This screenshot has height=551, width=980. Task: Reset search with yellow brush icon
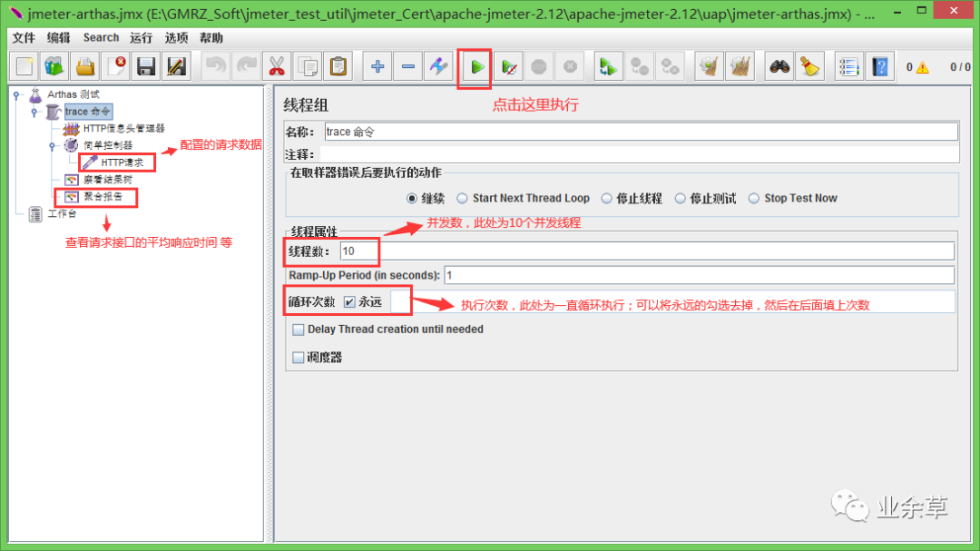point(810,66)
